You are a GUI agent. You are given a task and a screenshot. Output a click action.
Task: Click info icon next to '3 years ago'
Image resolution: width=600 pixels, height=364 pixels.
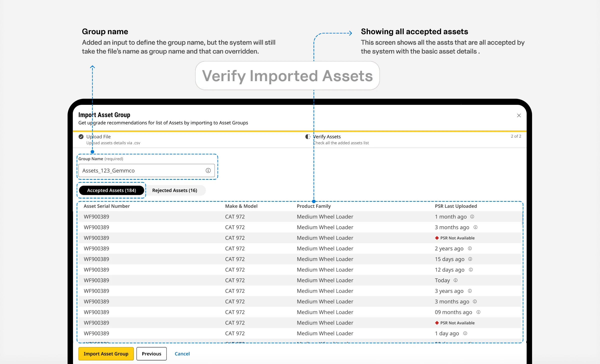tap(470, 291)
